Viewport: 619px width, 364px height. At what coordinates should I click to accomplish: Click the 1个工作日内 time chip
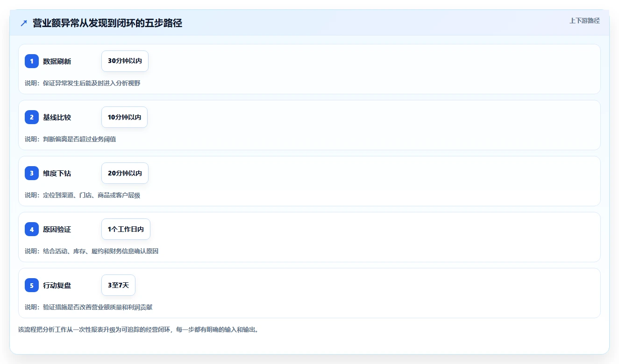(x=126, y=229)
